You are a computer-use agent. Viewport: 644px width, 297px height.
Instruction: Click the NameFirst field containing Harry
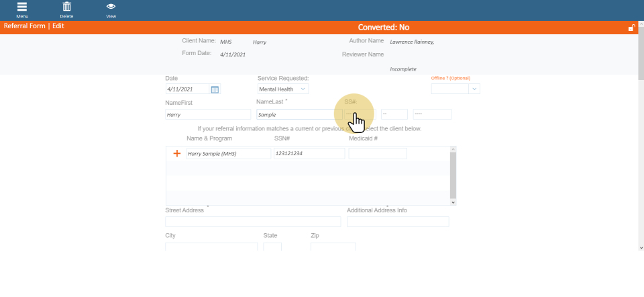tap(207, 115)
